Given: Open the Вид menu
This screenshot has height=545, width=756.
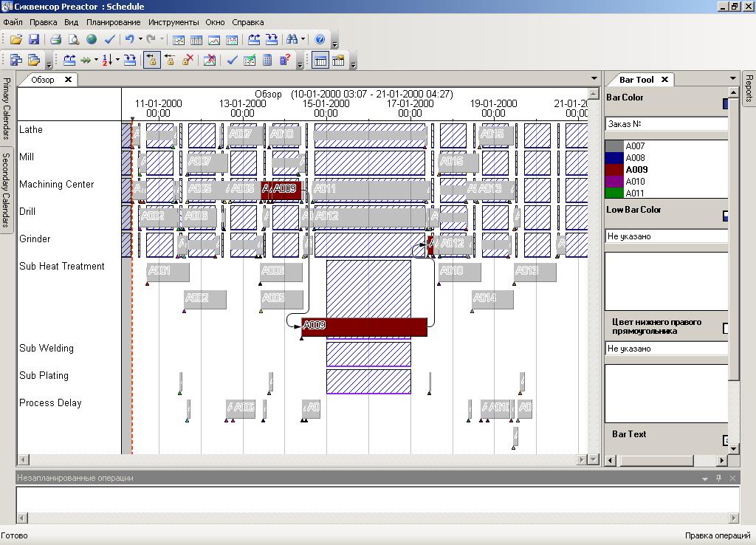Looking at the screenshot, I should pos(72,22).
